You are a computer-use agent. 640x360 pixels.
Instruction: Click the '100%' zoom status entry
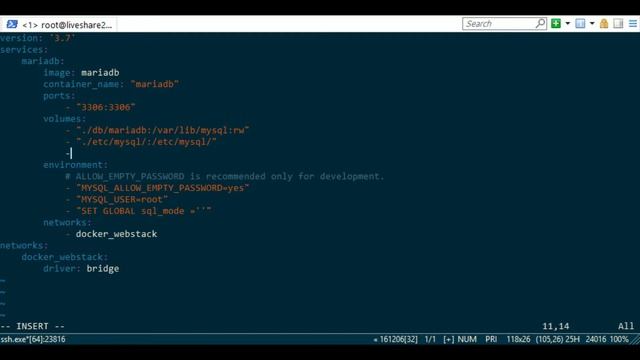click(619, 339)
